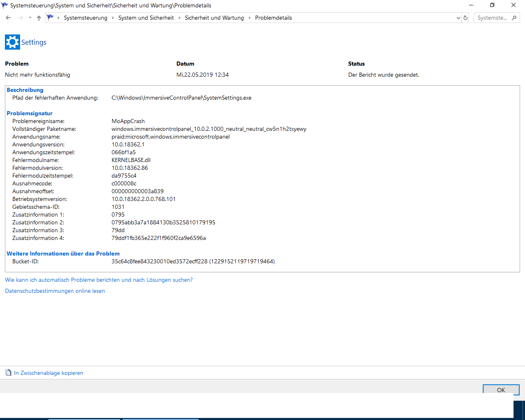Select Nicht mehr funktionsfähig problem text
This screenshot has width=525, height=420.
[37, 75]
